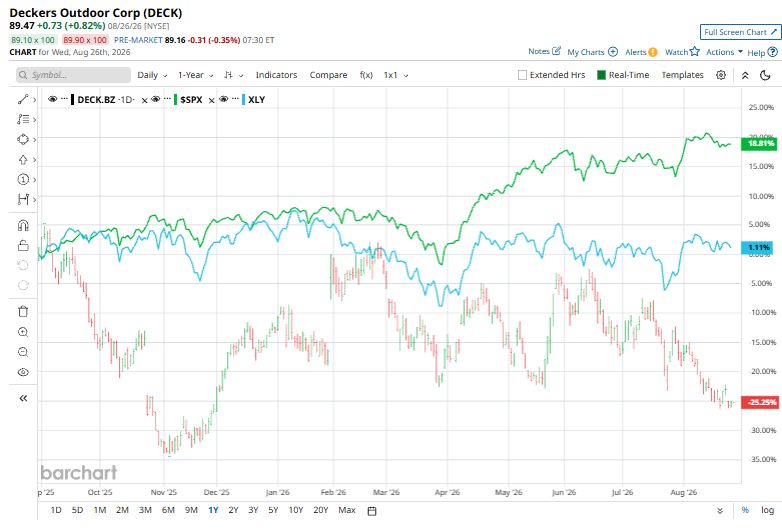Viewport: 782px width, 530px height.
Task: Select the 10Y range
Action: pos(296,510)
